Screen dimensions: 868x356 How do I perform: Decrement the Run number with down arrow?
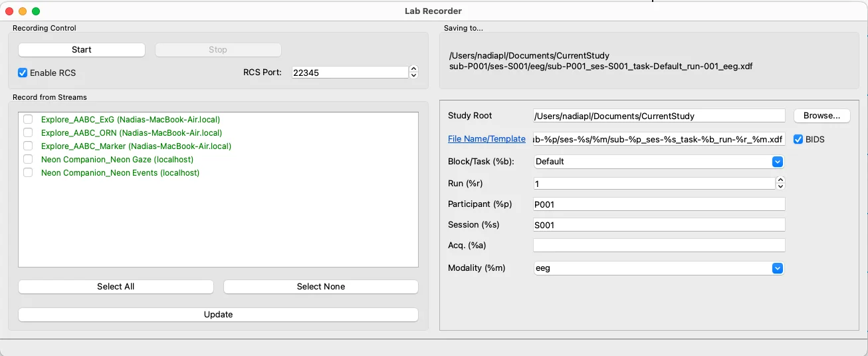780,186
